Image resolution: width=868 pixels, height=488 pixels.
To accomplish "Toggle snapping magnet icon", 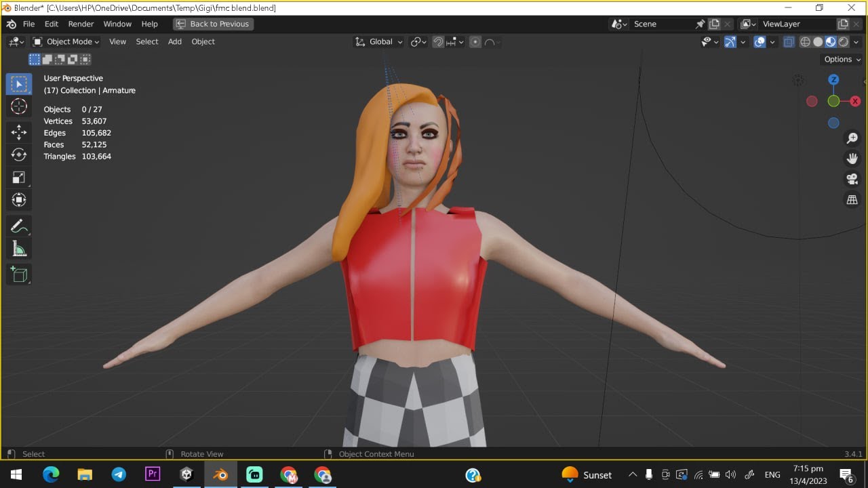I will pyautogui.click(x=438, y=42).
